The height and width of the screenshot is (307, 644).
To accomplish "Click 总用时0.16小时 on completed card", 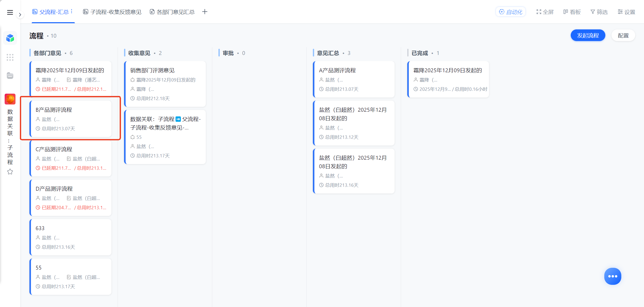I will coord(471,89).
